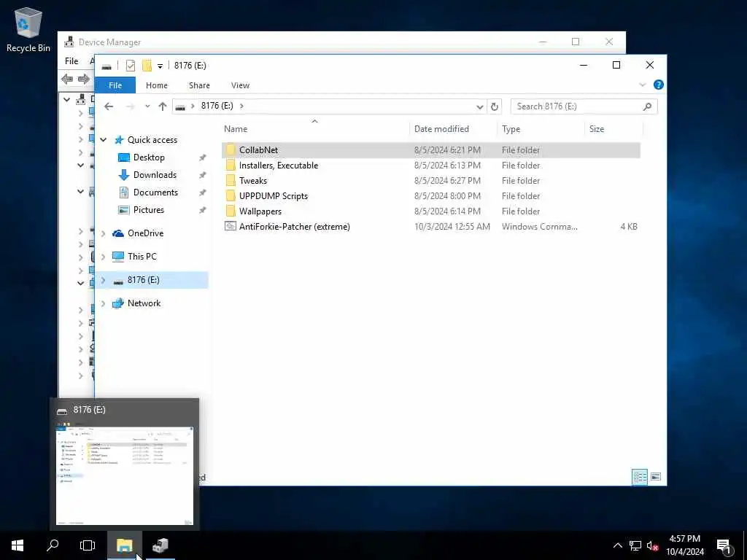Sort by the Name column header
This screenshot has height=560, width=747.
tap(236, 129)
